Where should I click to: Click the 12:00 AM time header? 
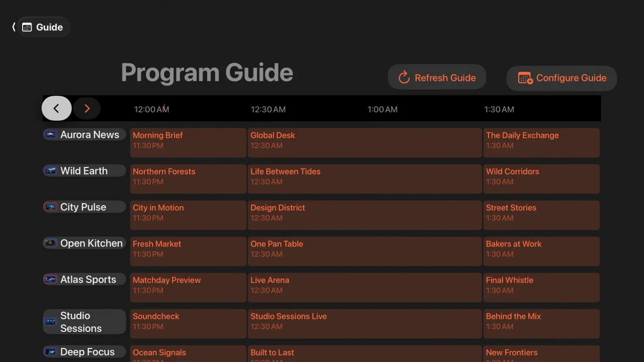pyautogui.click(x=151, y=109)
